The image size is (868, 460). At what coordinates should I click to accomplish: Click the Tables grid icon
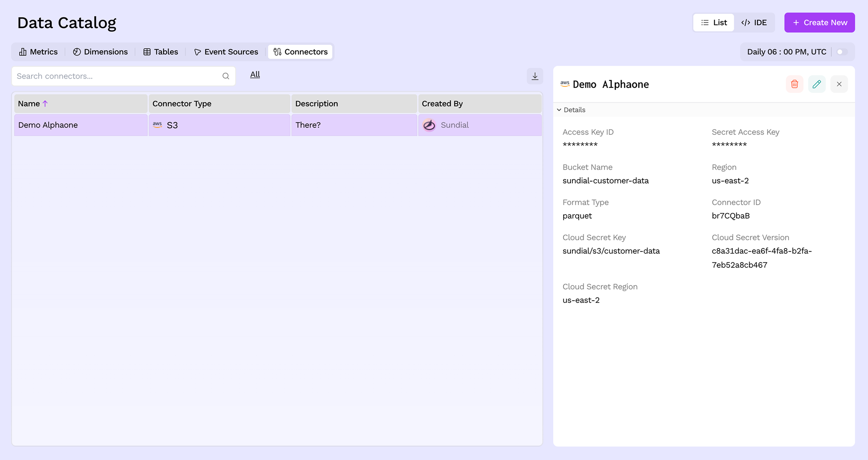click(x=147, y=52)
